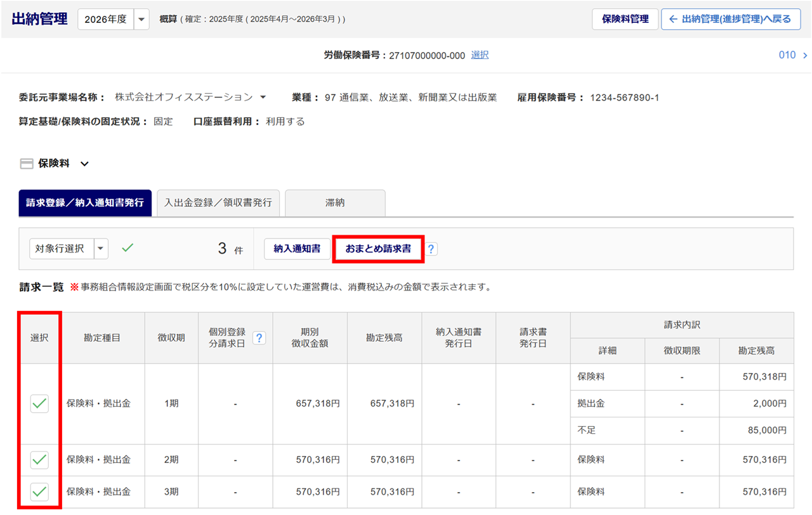Go back via 出納管理(進捗管理)へ戻る button
The image size is (812, 515).
coord(730,19)
